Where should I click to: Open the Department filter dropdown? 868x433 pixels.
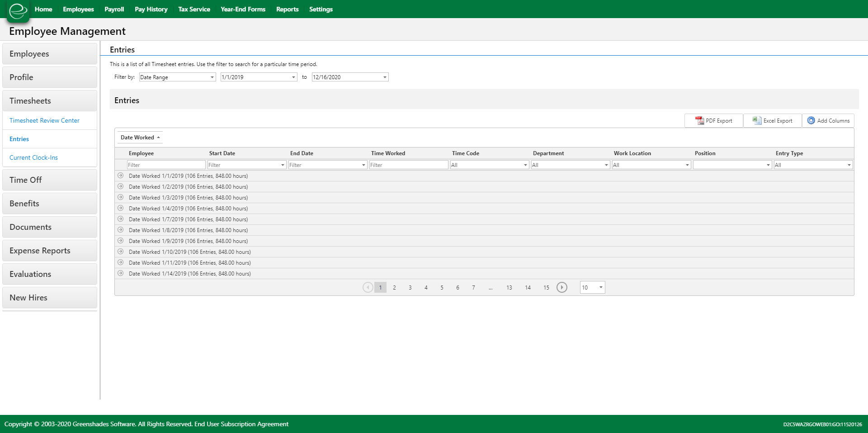[x=606, y=165]
